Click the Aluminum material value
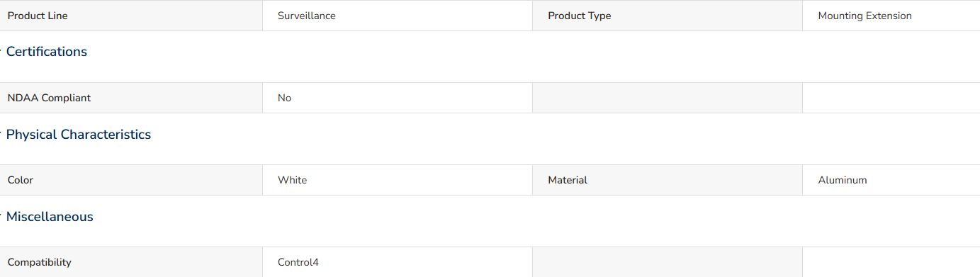Screen dimensions: 980x277 [843, 180]
